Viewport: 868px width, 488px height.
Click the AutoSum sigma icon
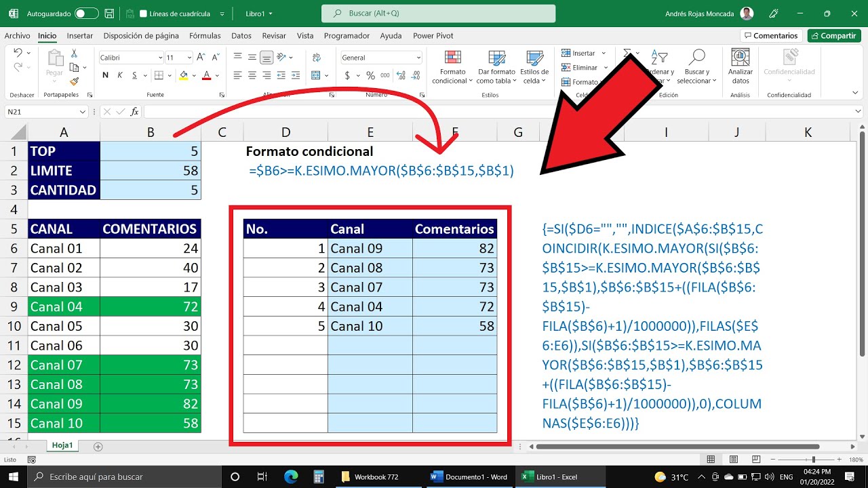click(x=627, y=53)
